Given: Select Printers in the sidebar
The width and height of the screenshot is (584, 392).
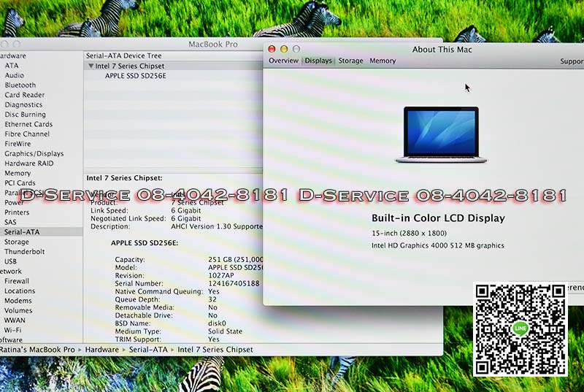Looking at the screenshot, I should (17, 212).
